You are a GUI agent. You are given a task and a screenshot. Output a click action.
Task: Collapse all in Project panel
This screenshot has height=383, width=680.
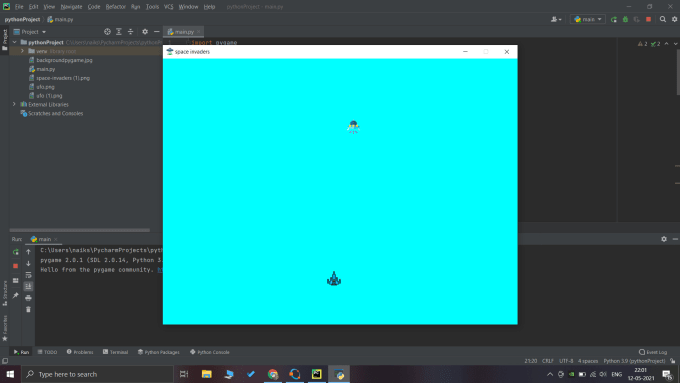pyautogui.click(x=131, y=32)
